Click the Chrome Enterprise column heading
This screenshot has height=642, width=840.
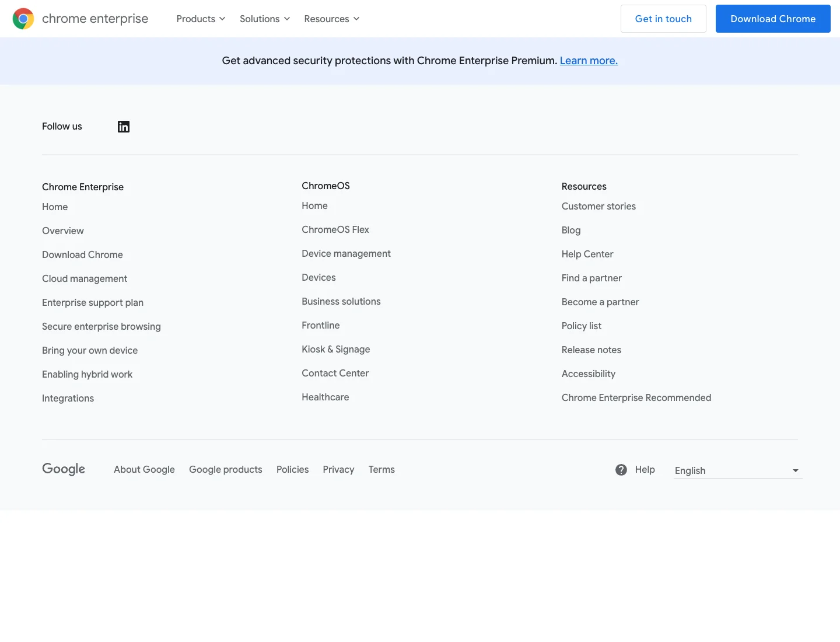pyautogui.click(x=83, y=187)
